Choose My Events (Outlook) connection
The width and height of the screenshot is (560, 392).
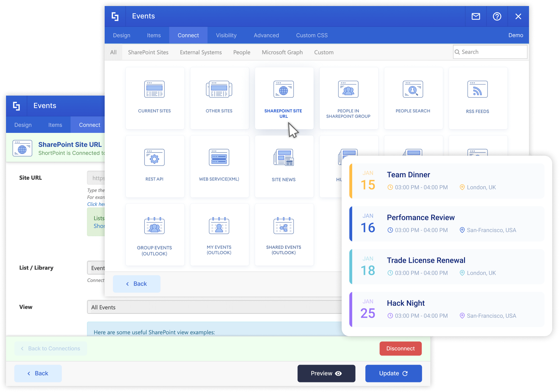coord(219,234)
